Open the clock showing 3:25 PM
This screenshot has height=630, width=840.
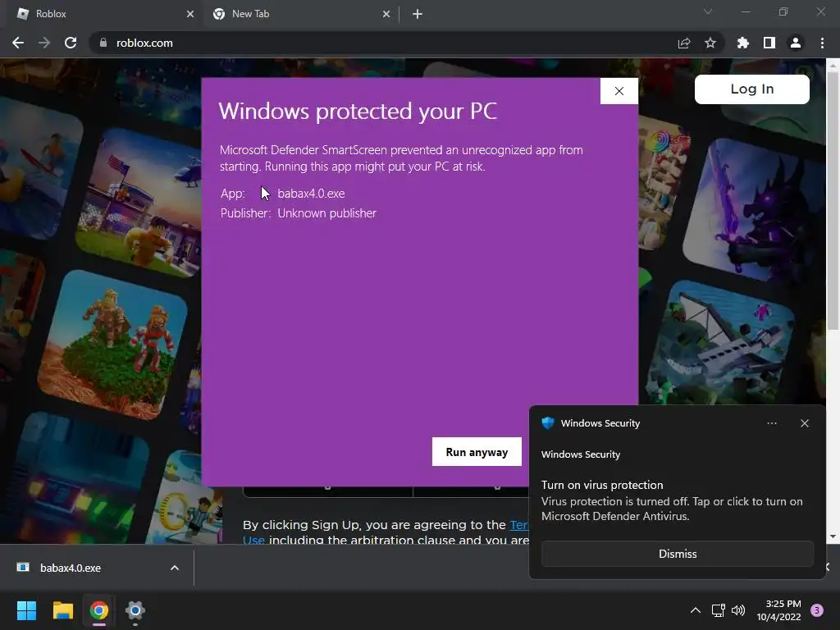point(779,610)
